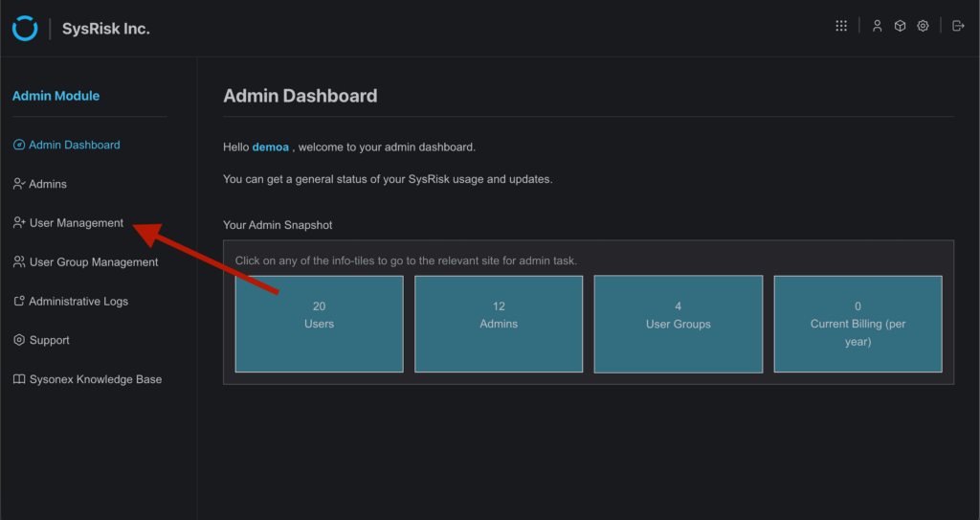Click the Administrative Logs icon

tap(19, 301)
